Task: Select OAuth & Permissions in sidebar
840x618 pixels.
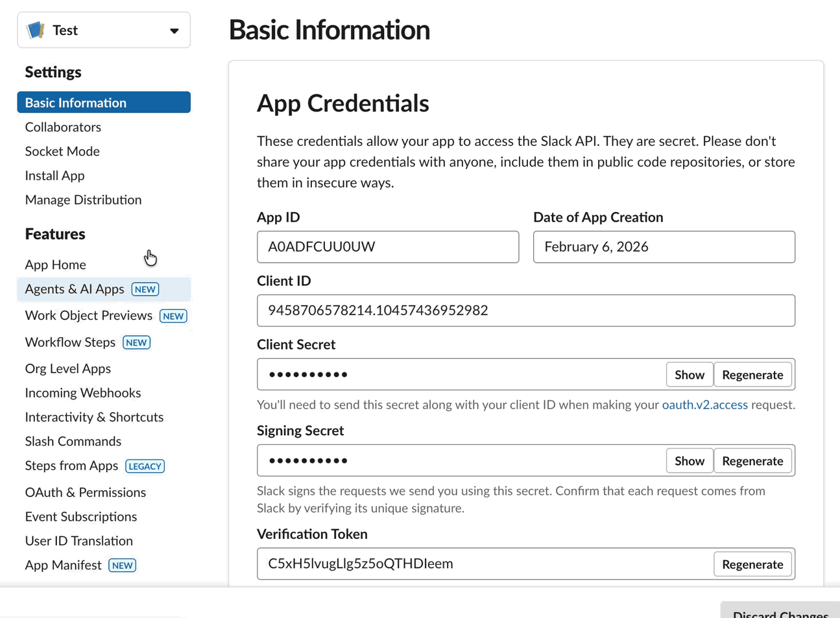Action: (x=86, y=492)
